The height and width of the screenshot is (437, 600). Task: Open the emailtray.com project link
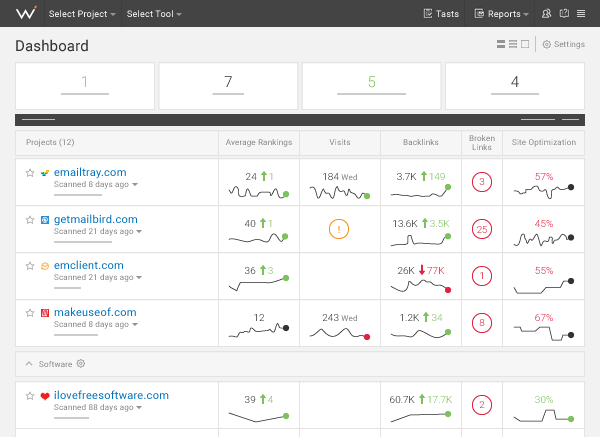pos(90,173)
